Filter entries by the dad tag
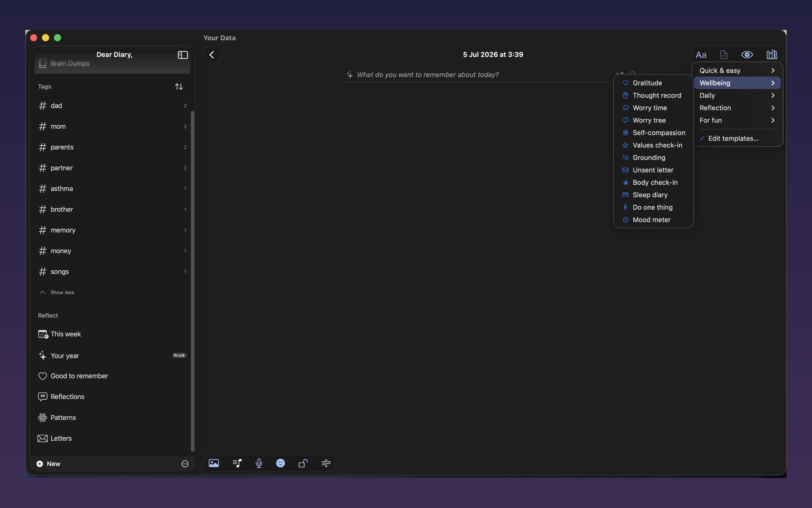The height and width of the screenshot is (508, 812). pyautogui.click(x=112, y=106)
